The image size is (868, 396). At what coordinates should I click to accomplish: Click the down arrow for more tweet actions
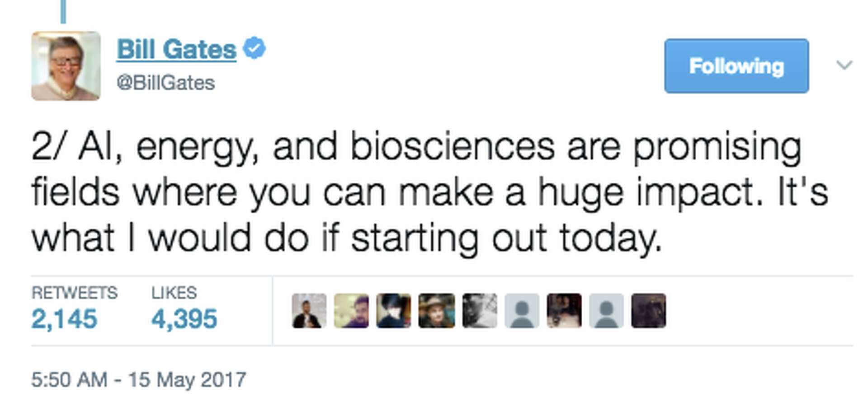click(844, 66)
